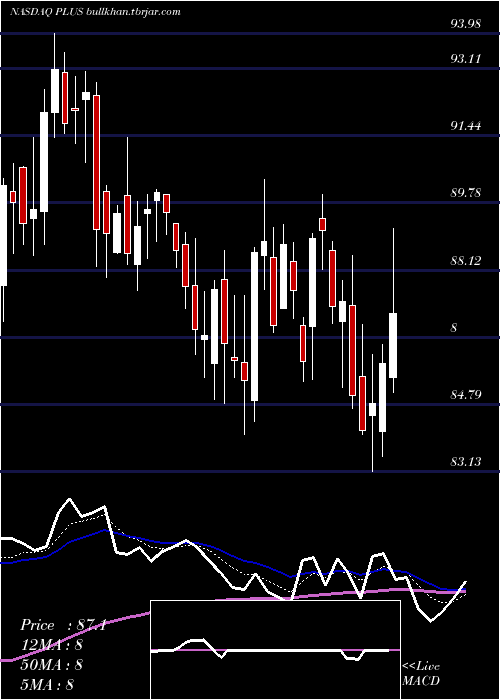This screenshot has height=700, width=500.
Task: Open the Live MACD inset chart
Action: click(x=275, y=650)
